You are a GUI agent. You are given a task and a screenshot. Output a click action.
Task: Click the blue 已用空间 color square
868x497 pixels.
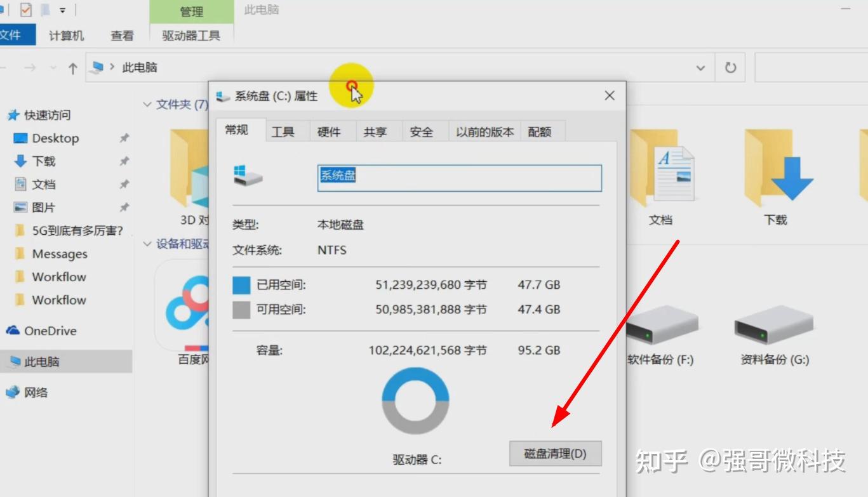241,285
